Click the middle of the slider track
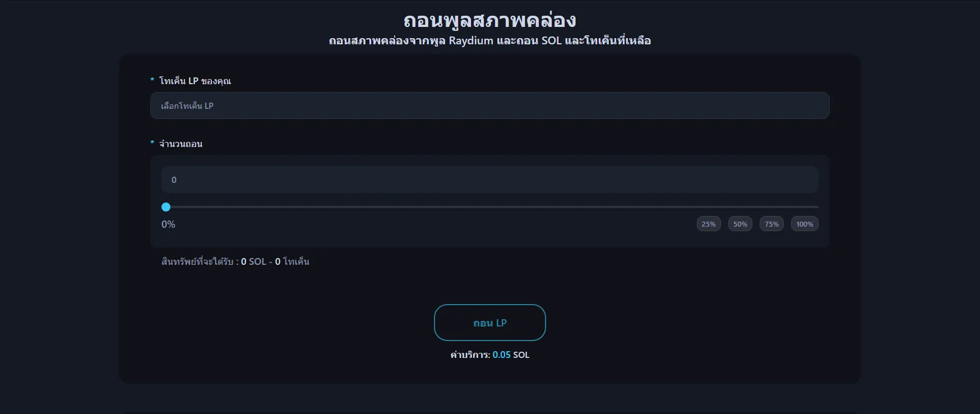Image resolution: width=980 pixels, height=414 pixels. tap(492, 207)
